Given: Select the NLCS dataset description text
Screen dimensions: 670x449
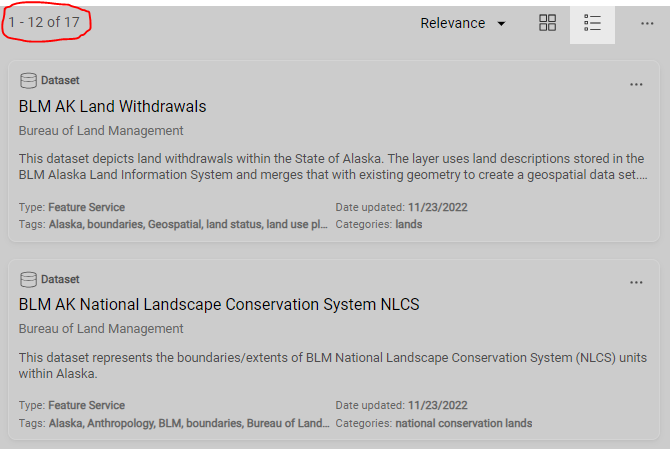Looking at the screenshot, I should click(x=333, y=365).
